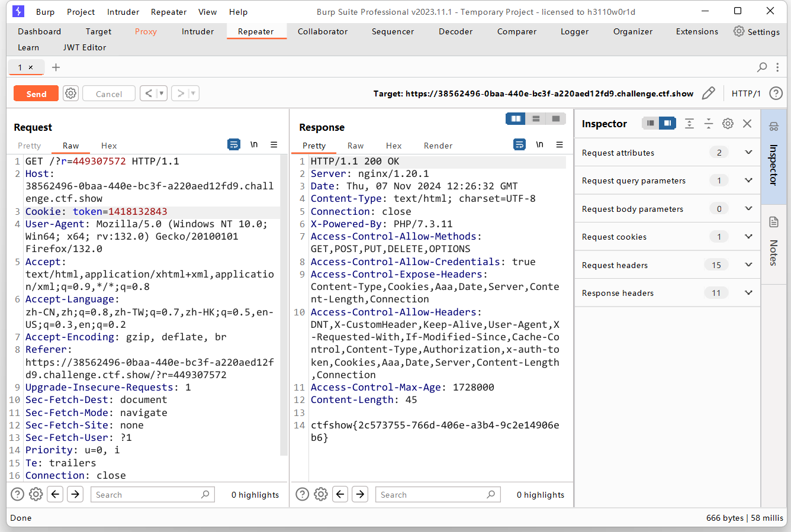Screen dimensions: 791x532
Task: Select top-bottom request/response layout
Action: 536,119
